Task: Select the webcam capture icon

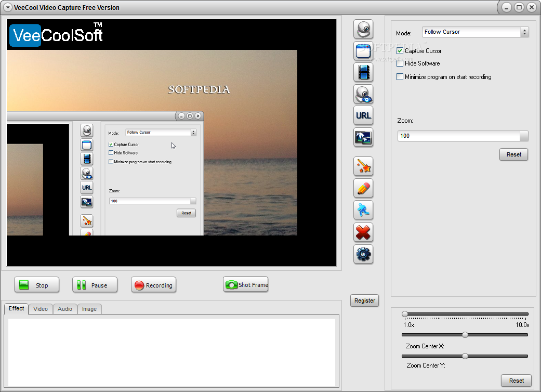Action: click(363, 29)
